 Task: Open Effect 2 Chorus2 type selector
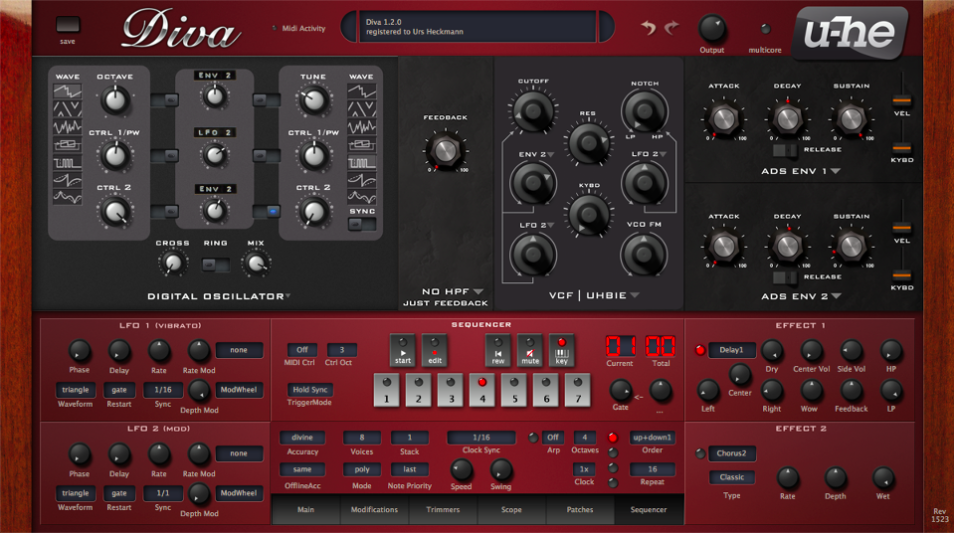click(731, 453)
